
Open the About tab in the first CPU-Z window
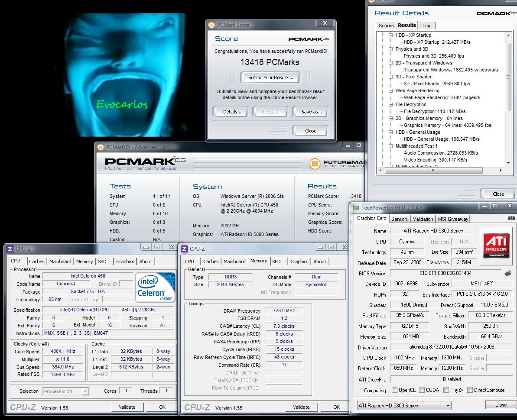tap(146, 262)
